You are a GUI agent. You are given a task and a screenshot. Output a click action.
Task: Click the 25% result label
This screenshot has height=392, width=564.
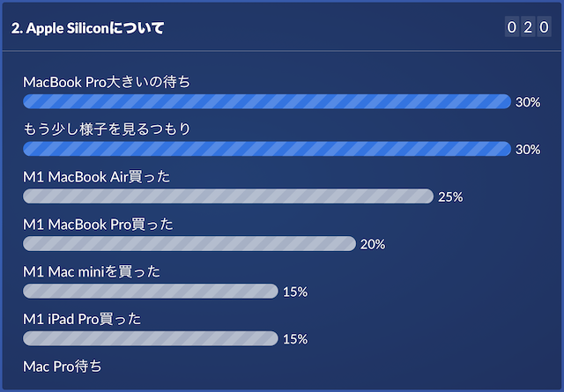point(450,196)
